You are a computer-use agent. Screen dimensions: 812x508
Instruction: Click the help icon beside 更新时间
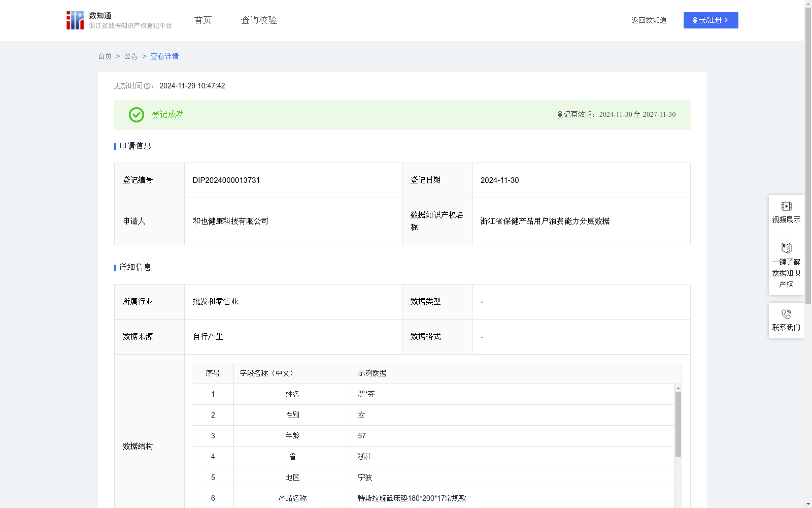[x=147, y=86]
